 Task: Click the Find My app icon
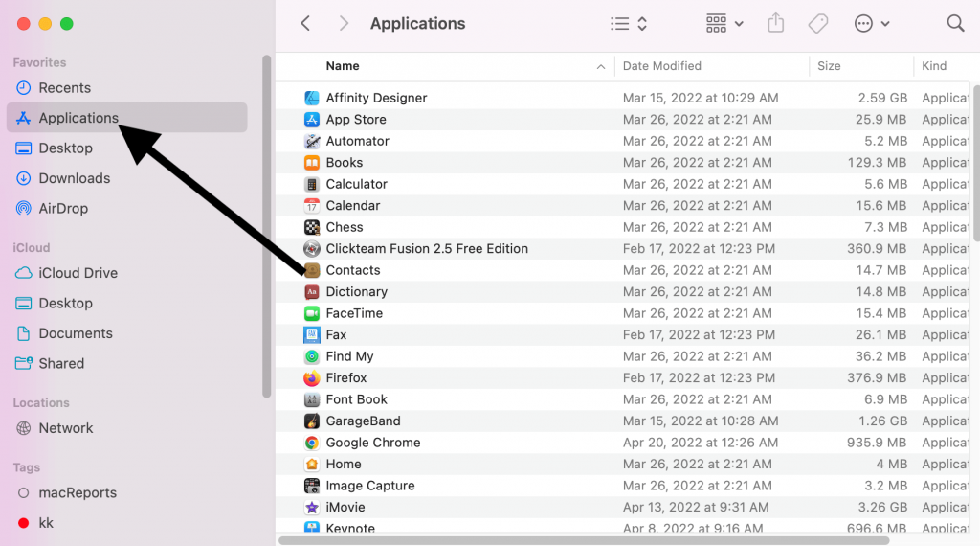click(x=312, y=356)
